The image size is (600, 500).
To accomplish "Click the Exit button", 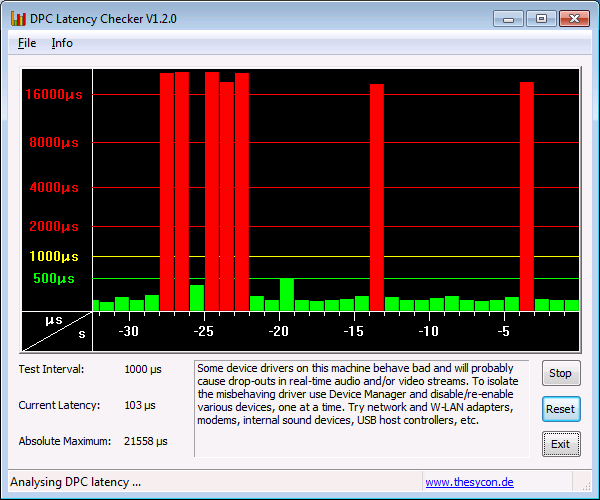I will (560, 443).
